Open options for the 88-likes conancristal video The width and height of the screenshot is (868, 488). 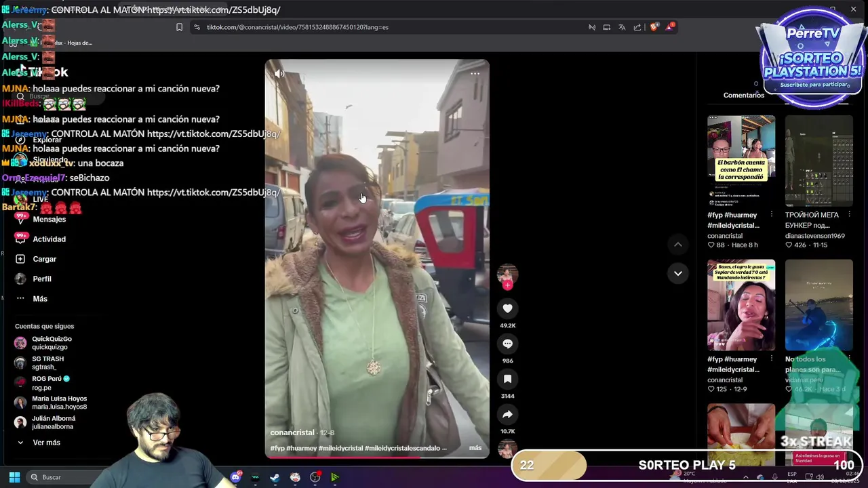pos(771,215)
